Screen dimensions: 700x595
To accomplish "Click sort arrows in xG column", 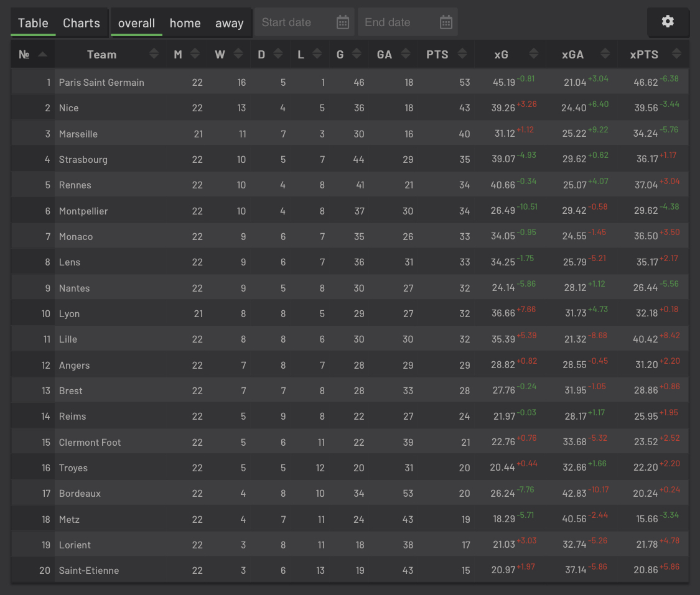I will click(x=533, y=55).
